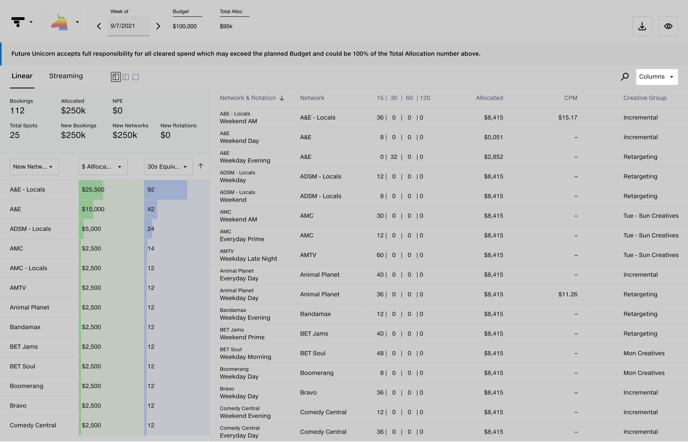Open Comedy Central Weekend Evening row
Viewport: 688px width, 442px height.
(x=449, y=412)
